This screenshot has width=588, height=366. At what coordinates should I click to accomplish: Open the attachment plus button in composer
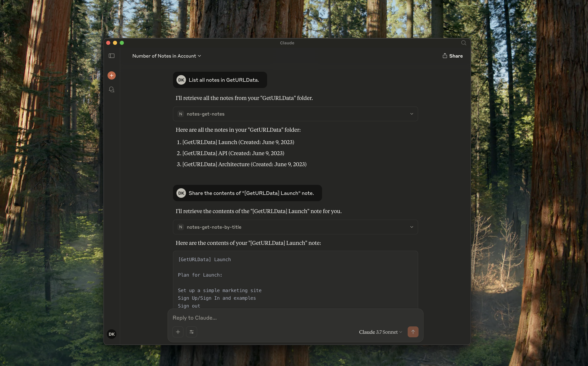178,332
